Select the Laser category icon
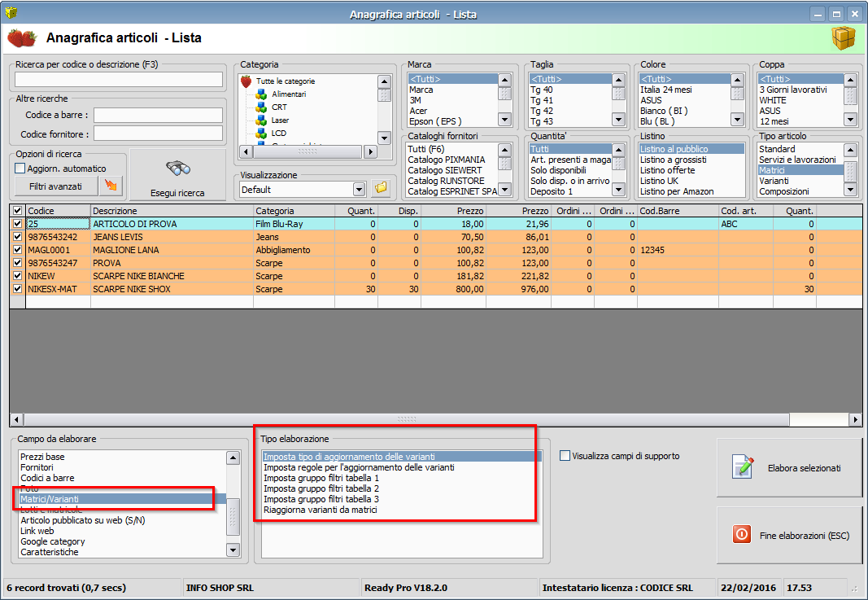 click(261, 120)
